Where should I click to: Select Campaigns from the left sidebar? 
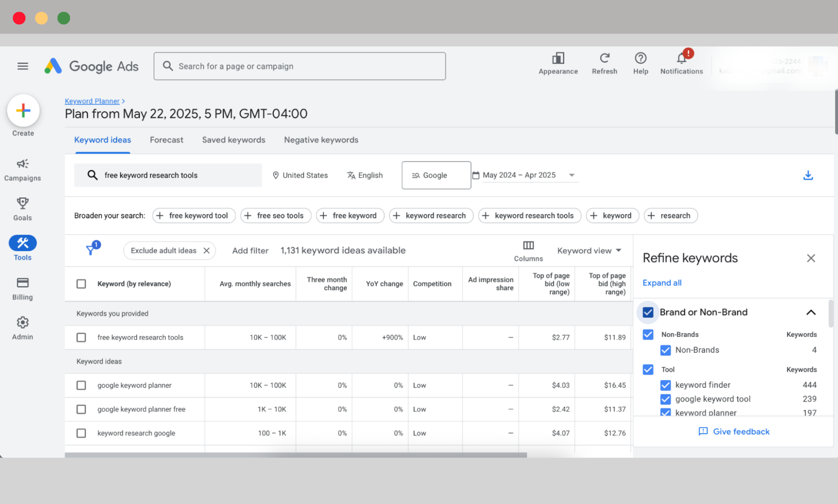point(23,170)
